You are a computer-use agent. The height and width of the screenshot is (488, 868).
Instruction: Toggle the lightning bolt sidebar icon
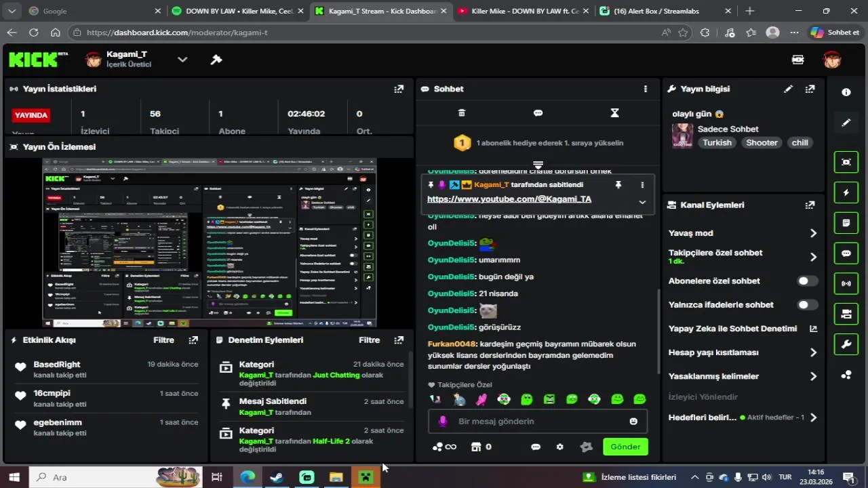[x=846, y=192]
